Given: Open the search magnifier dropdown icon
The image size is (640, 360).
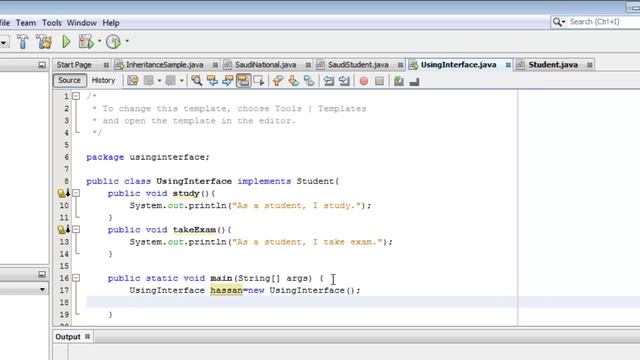Looking at the screenshot, I should coord(558,22).
